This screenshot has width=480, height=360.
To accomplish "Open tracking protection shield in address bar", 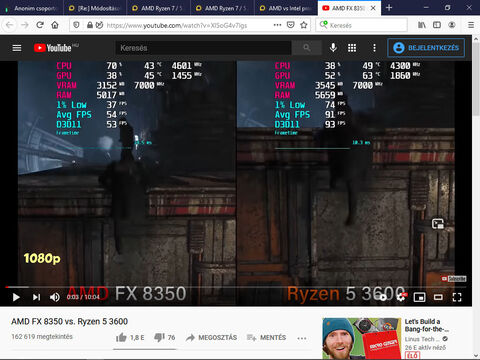I will 76,25.
